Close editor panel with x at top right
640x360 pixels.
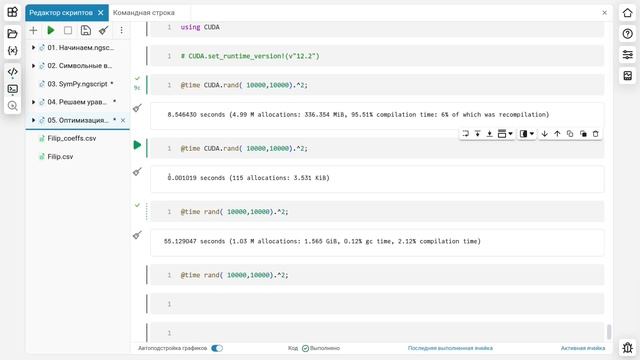tap(604, 13)
